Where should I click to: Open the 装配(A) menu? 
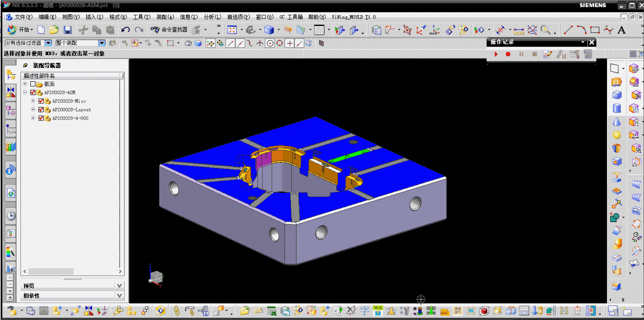[x=165, y=17]
